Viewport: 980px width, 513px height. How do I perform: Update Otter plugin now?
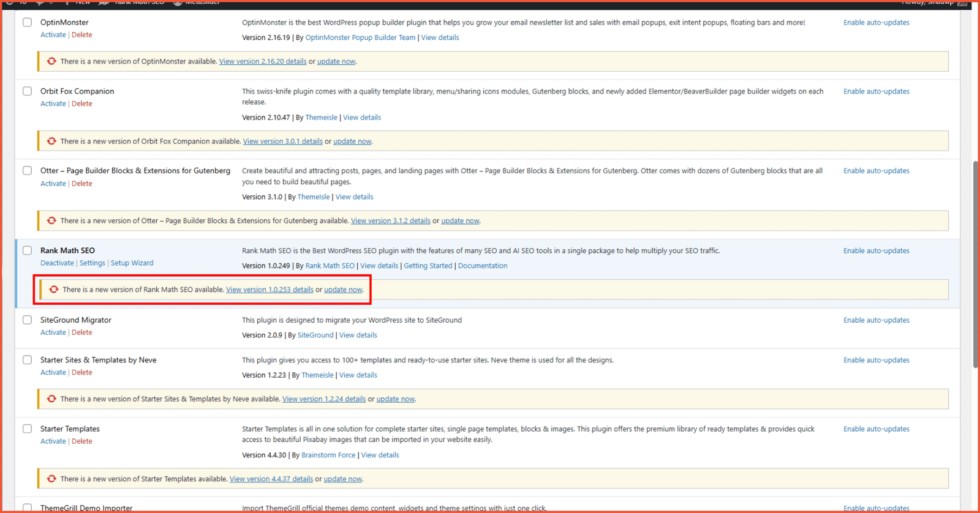(461, 221)
